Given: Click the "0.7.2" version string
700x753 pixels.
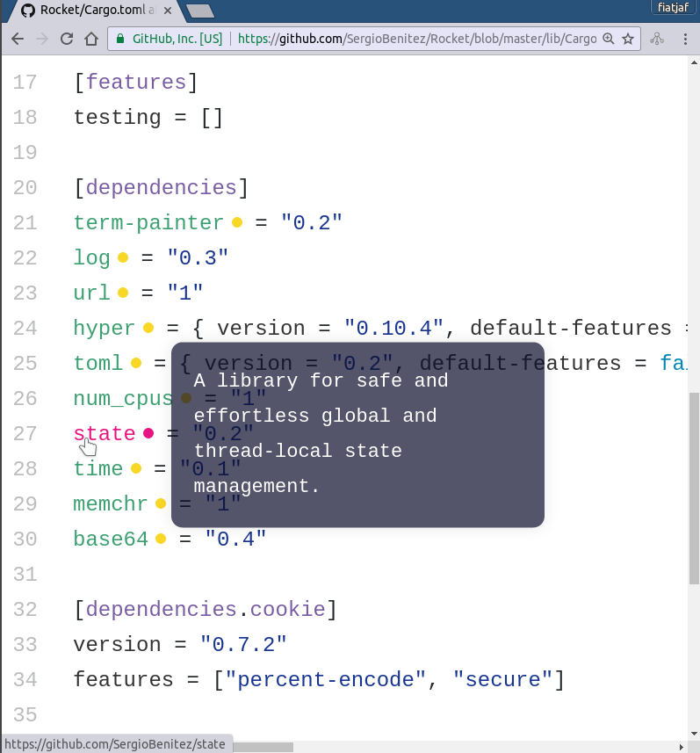Looking at the screenshot, I should coord(243,644).
